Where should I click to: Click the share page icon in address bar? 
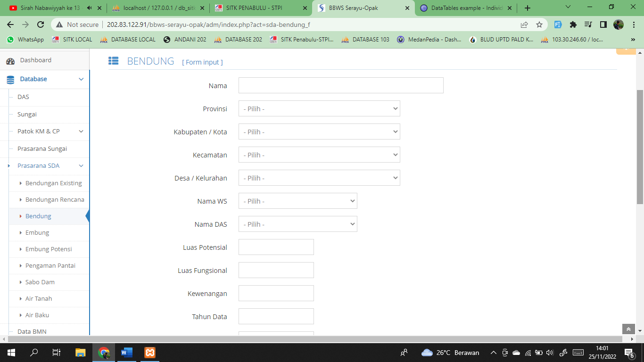(524, 25)
